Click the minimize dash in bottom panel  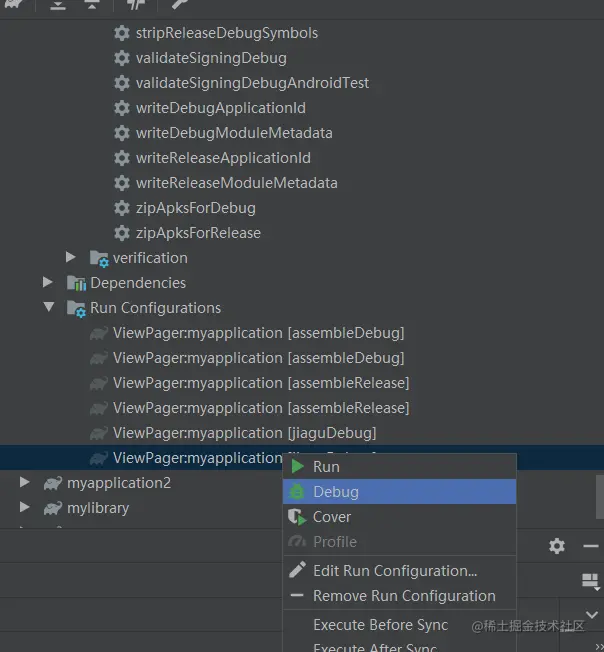(x=591, y=546)
